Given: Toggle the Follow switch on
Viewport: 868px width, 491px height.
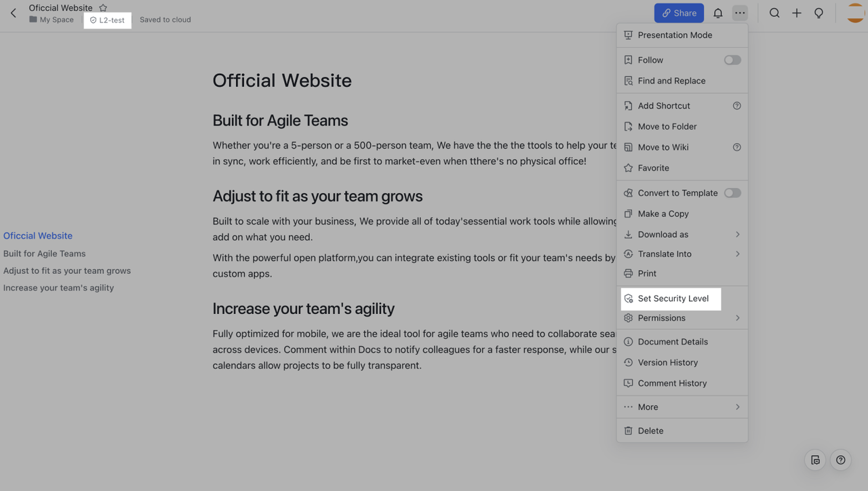Looking at the screenshot, I should tap(732, 60).
